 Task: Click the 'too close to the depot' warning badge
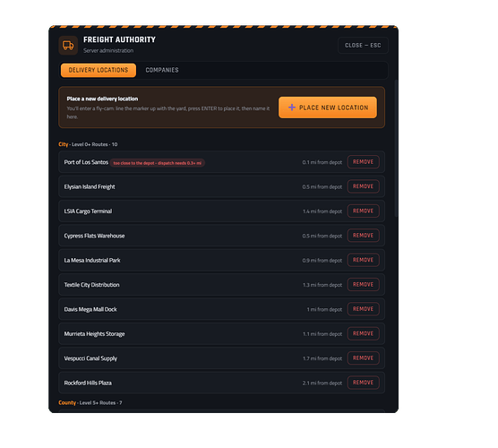158,163
